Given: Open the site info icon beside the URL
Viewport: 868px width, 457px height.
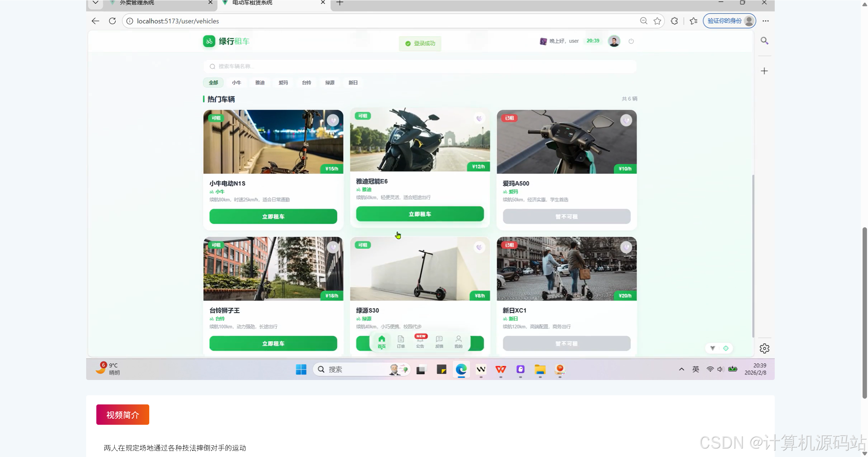Looking at the screenshot, I should pos(130,21).
